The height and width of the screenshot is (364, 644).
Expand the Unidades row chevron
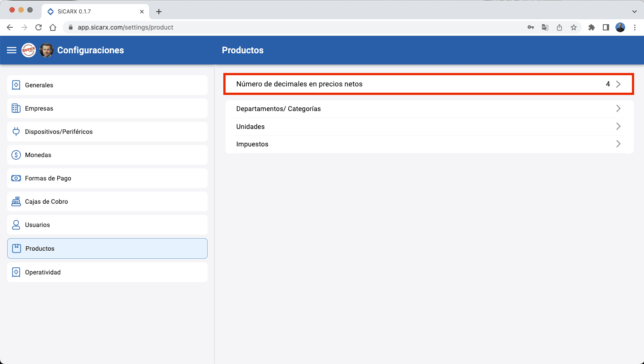point(618,126)
